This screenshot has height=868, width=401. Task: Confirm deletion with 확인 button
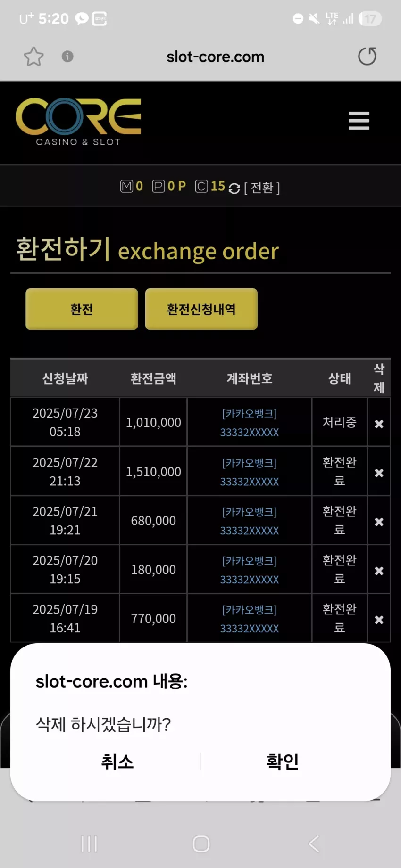point(282,762)
